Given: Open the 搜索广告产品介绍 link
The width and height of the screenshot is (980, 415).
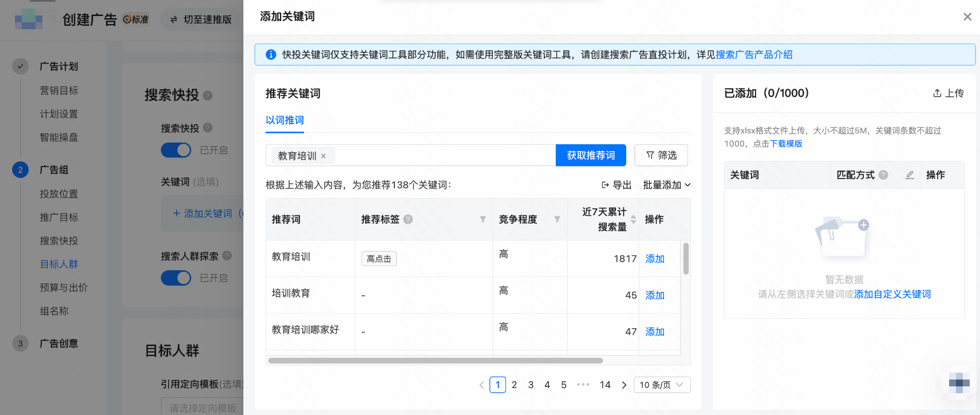Looking at the screenshot, I should (754, 54).
